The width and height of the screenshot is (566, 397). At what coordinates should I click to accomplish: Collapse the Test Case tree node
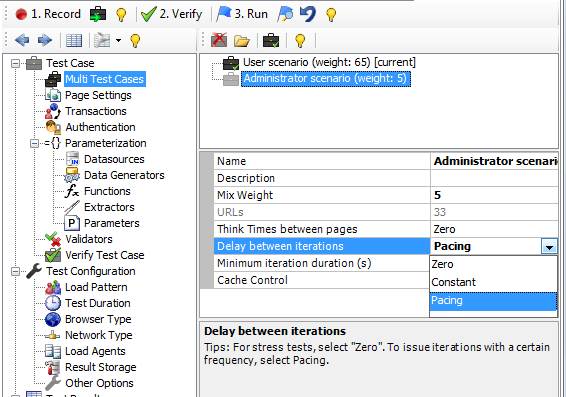point(15,64)
